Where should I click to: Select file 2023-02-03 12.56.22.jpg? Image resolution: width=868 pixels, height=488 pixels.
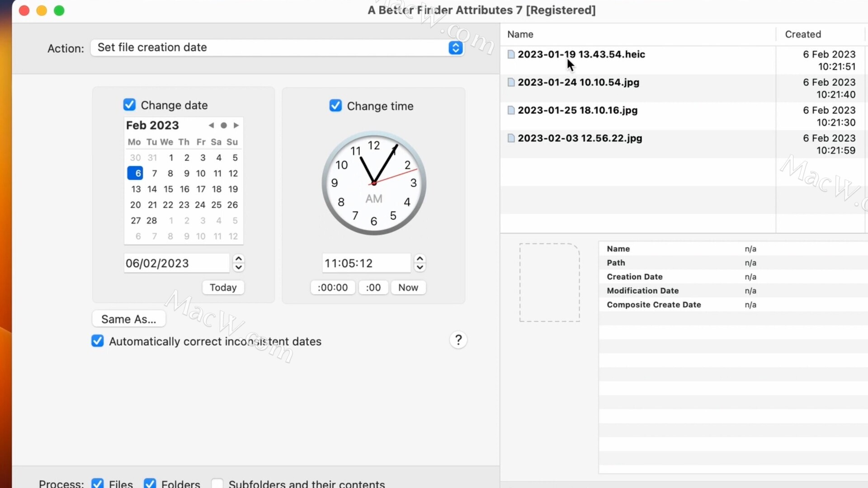coord(580,138)
